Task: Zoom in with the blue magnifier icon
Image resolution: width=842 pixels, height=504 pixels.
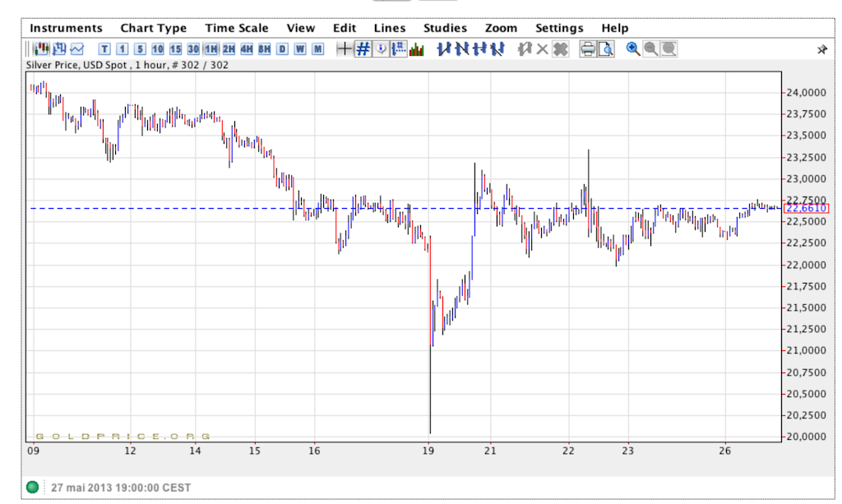Action: coord(632,49)
